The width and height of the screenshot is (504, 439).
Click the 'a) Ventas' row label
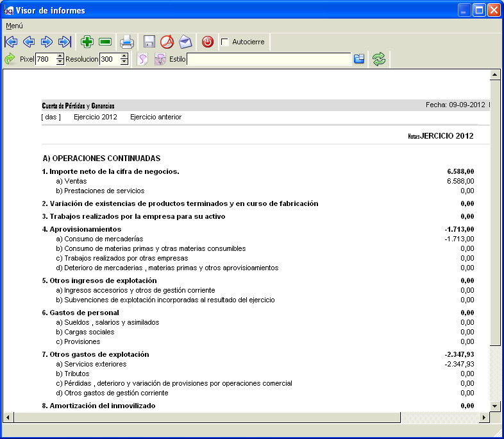[x=71, y=181]
